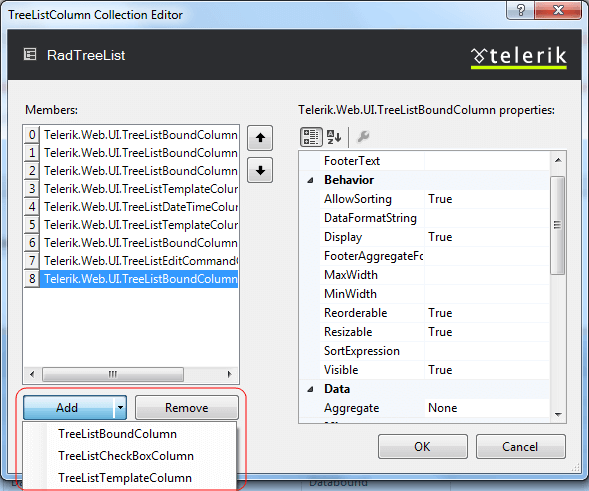Click property grid scroll down arrow
Screen dimensions: 589x491
(558, 415)
